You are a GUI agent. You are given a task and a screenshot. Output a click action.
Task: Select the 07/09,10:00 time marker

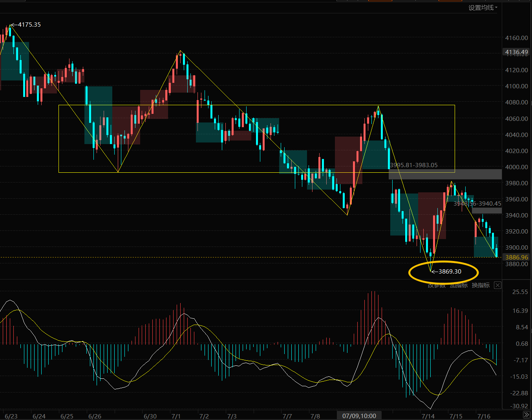(x=359, y=416)
